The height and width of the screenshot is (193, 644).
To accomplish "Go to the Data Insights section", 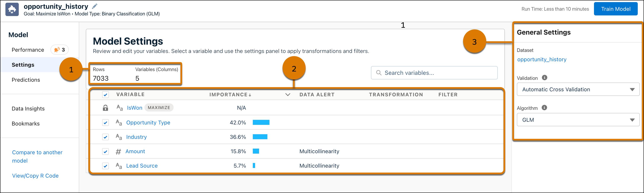I will (28, 109).
